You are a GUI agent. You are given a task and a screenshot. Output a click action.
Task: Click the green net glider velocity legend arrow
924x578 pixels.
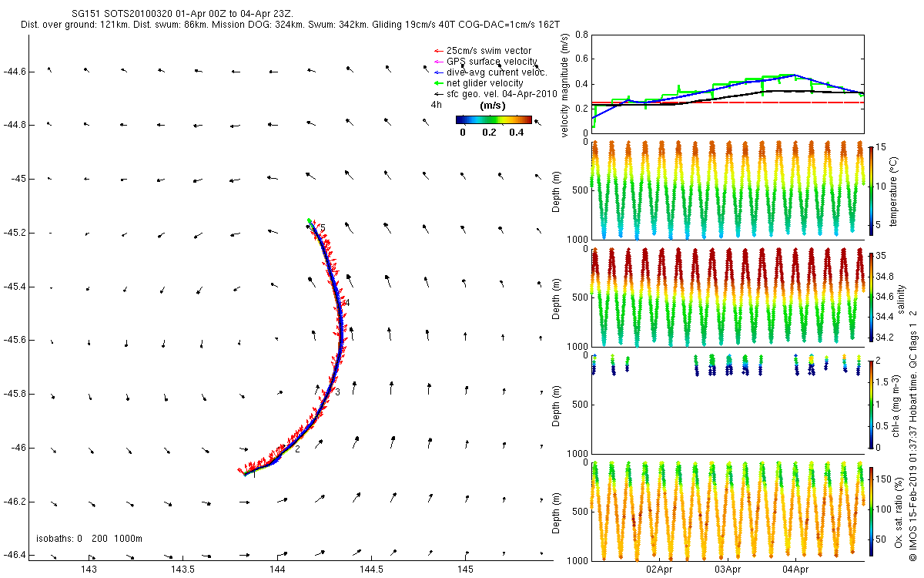[438, 82]
